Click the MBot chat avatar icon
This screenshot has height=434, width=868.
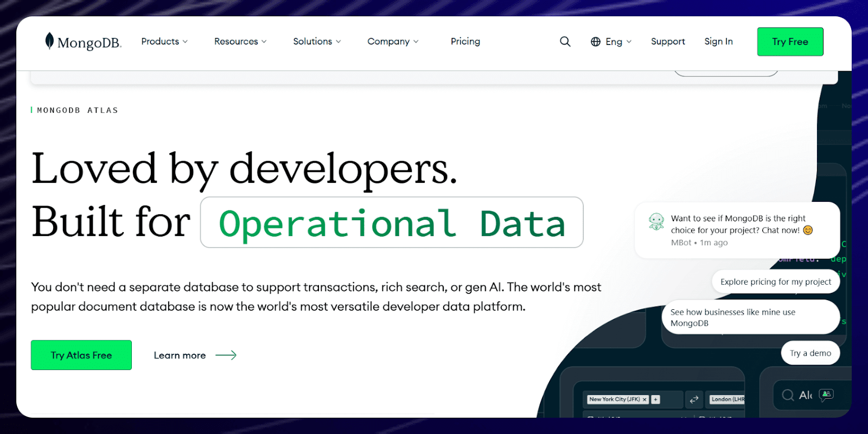656,221
